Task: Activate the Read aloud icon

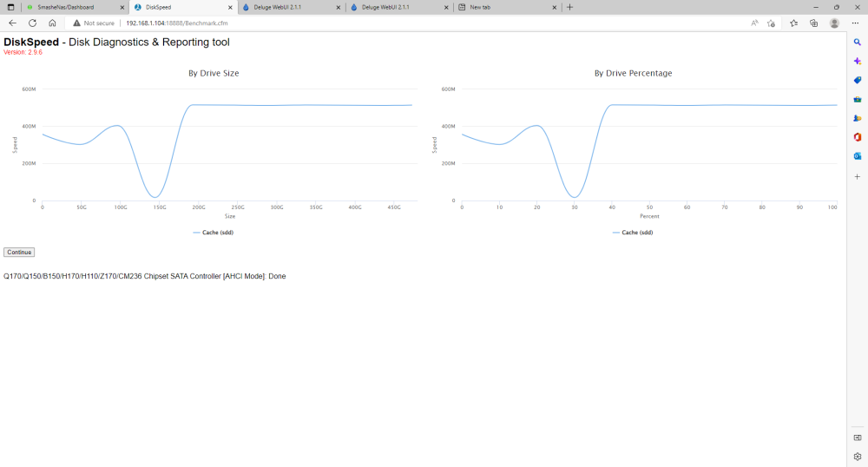Action: coord(754,23)
